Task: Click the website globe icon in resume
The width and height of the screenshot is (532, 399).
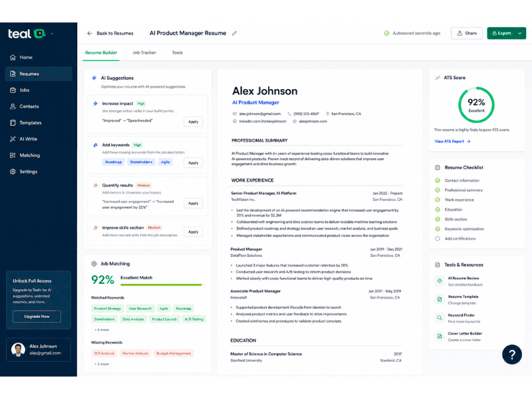Action: click(295, 121)
